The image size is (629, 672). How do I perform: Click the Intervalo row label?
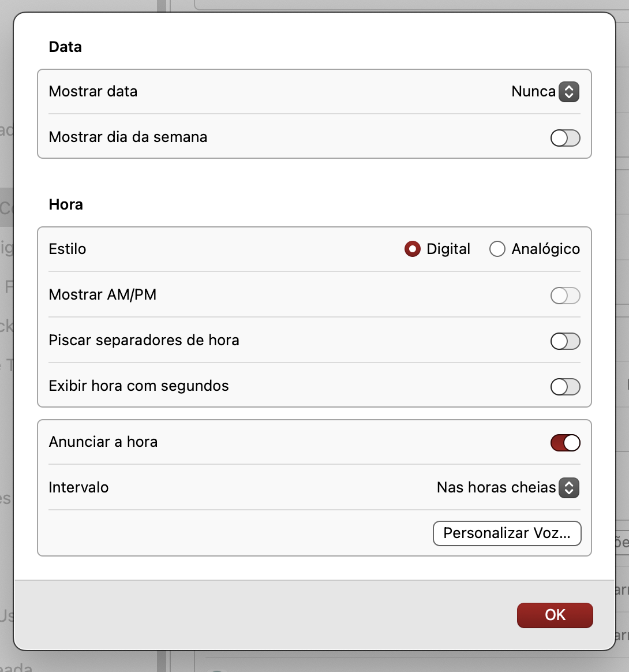(78, 488)
